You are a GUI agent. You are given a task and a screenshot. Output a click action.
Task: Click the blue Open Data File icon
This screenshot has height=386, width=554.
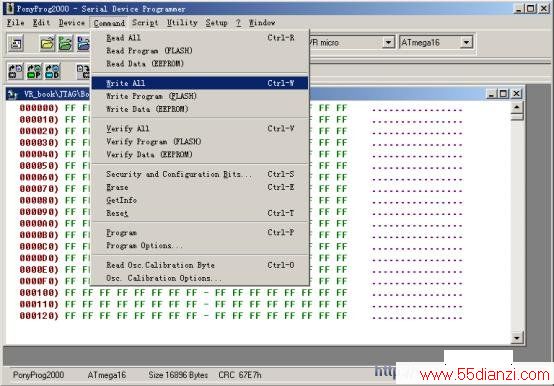[83, 43]
